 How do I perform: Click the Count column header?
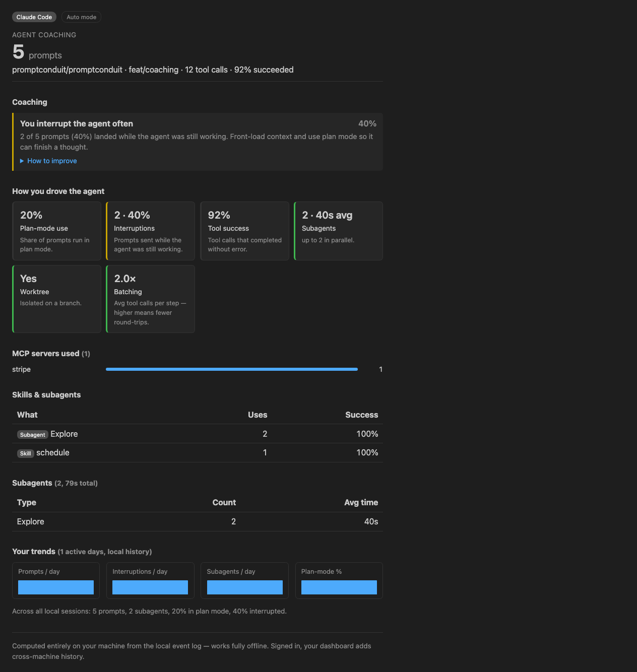tap(224, 502)
